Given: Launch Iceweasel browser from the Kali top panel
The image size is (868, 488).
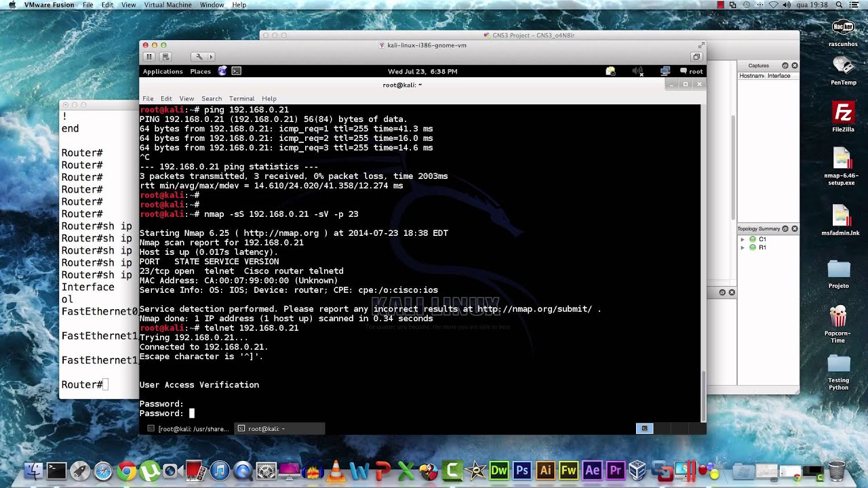Looking at the screenshot, I should click(x=222, y=71).
